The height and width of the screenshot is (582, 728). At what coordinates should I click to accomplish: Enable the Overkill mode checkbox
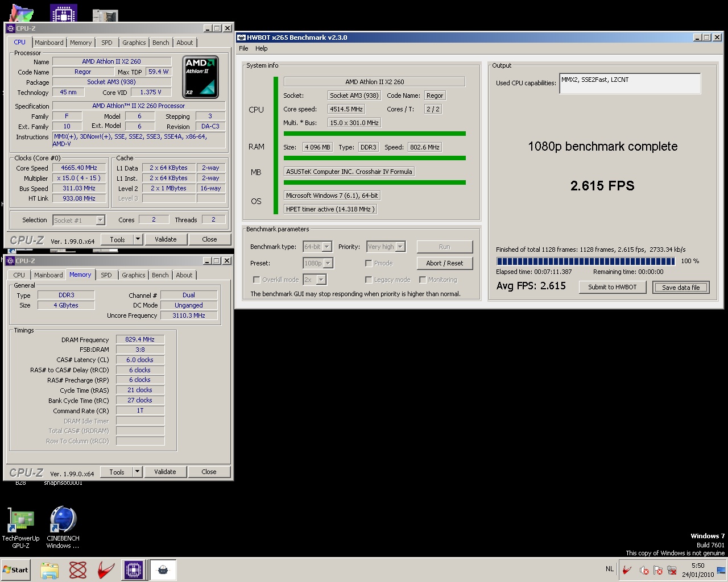257,280
